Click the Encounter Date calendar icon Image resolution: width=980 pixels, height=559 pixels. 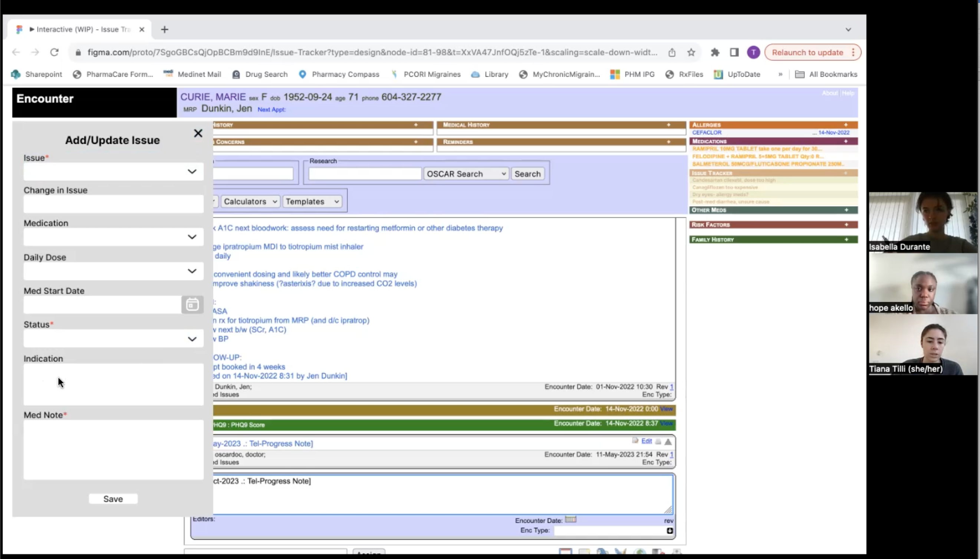click(570, 519)
